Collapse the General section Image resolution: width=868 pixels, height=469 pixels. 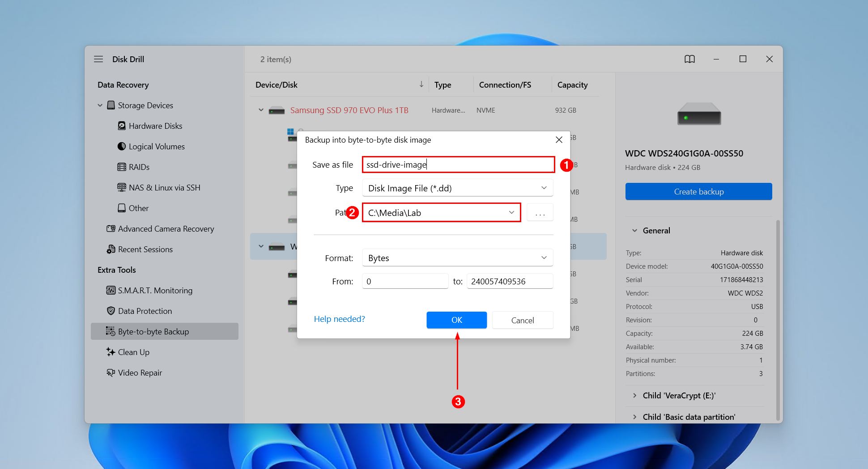point(634,231)
